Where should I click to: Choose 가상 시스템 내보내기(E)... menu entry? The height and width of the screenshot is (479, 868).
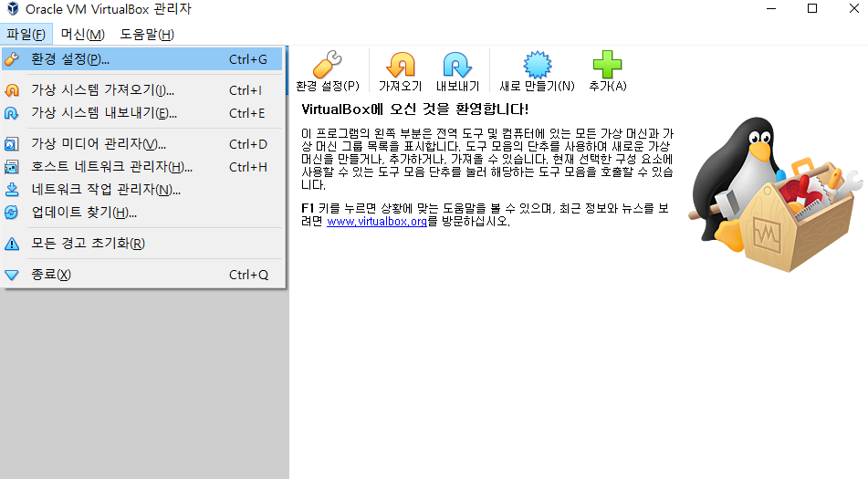[141, 113]
